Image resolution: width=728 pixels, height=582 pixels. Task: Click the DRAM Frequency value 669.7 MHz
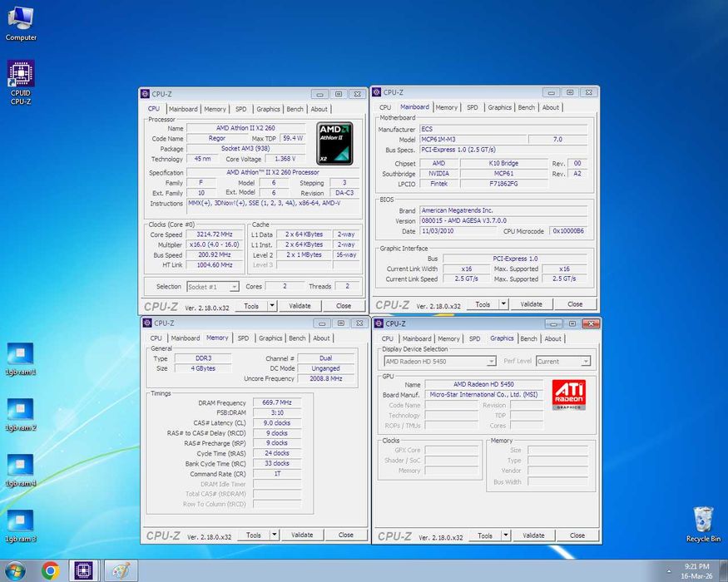[x=277, y=402]
